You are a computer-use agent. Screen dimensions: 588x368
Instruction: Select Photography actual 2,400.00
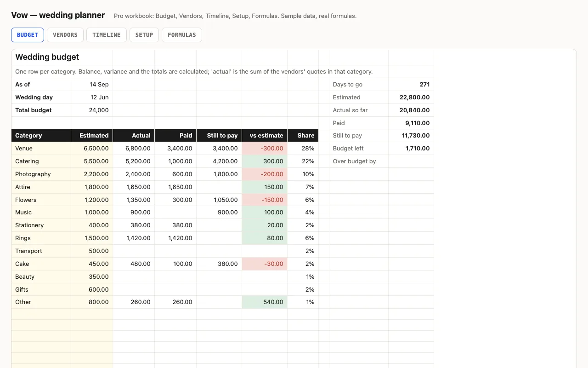click(x=134, y=174)
